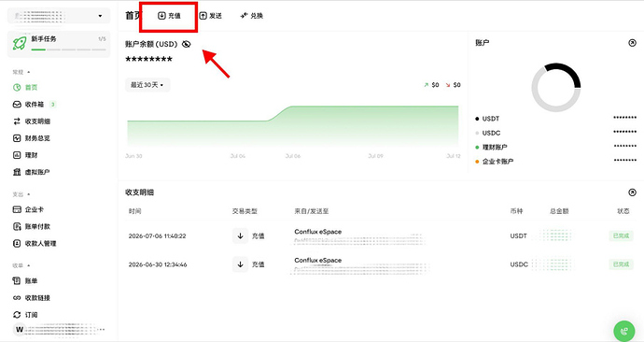
Task: Open the more options dots beside user name
Action: pyautogui.click(x=102, y=329)
